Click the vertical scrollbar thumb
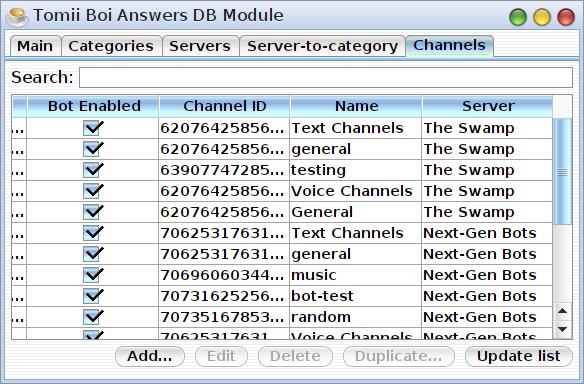Image resolution: width=584 pixels, height=384 pixels. pos(562,172)
